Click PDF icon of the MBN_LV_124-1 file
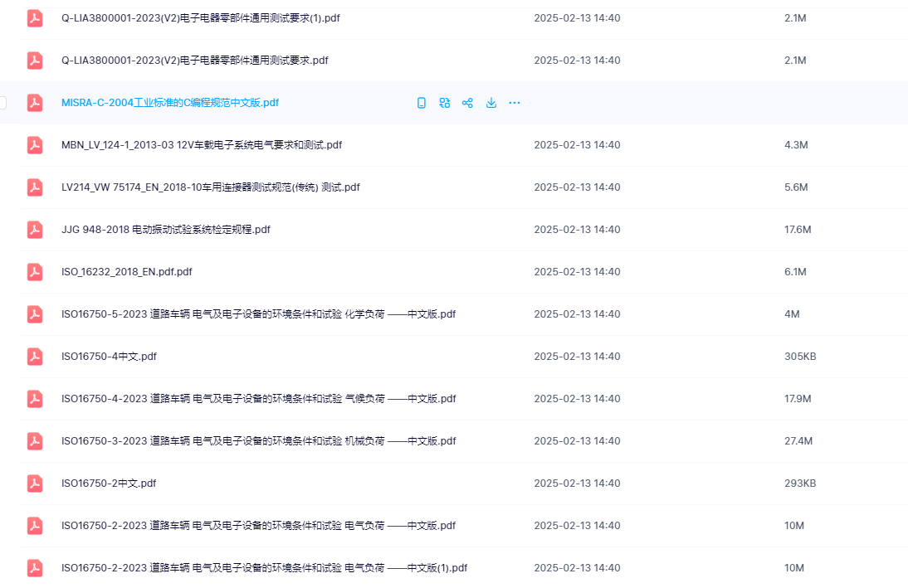Viewport: 908px width, 588px height. [35, 145]
